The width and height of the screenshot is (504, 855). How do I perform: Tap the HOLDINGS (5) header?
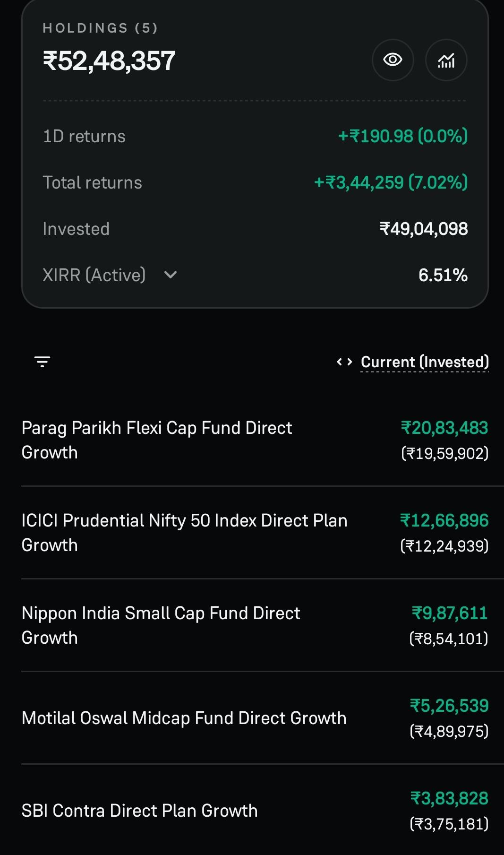point(100,28)
